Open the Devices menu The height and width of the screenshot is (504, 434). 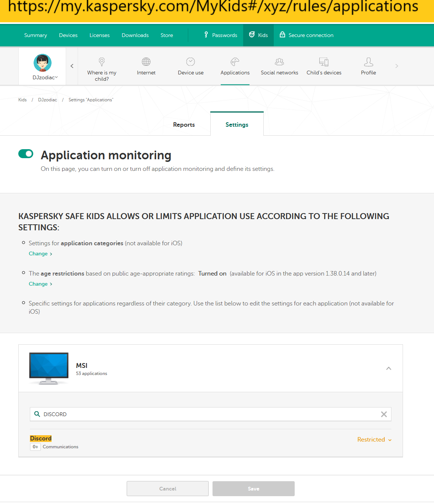tap(68, 35)
